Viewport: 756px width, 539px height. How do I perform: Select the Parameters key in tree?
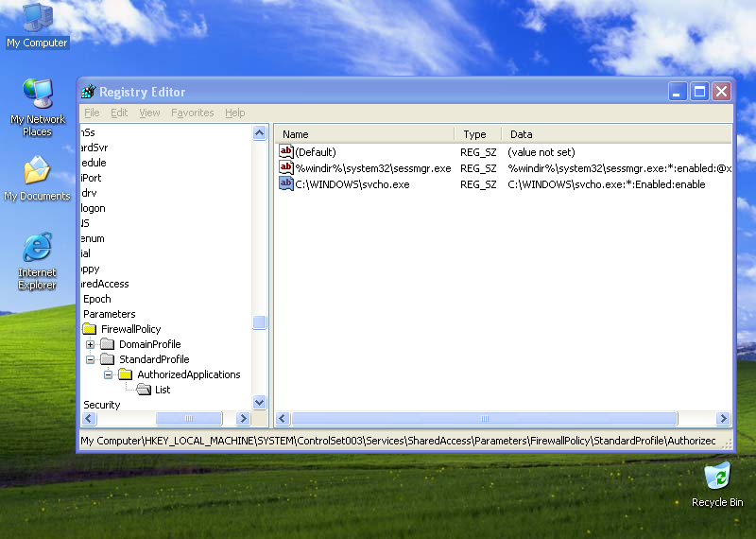(x=109, y=314)
